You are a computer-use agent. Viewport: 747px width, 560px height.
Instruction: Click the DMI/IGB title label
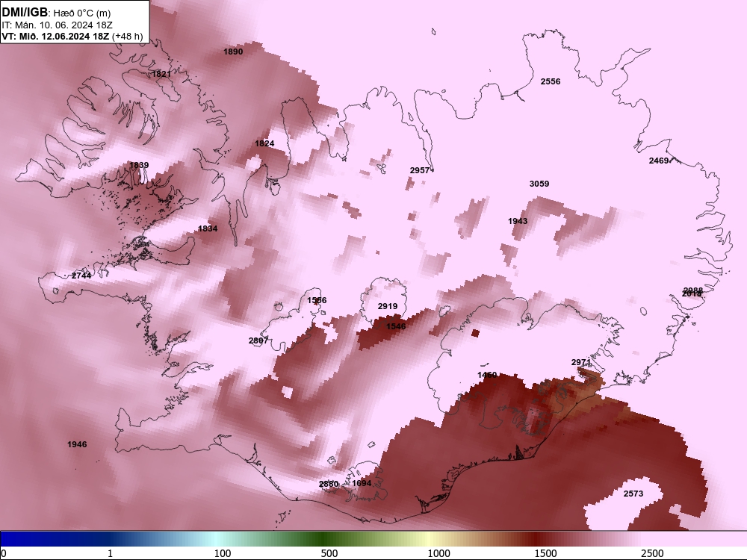pos(25,12)
